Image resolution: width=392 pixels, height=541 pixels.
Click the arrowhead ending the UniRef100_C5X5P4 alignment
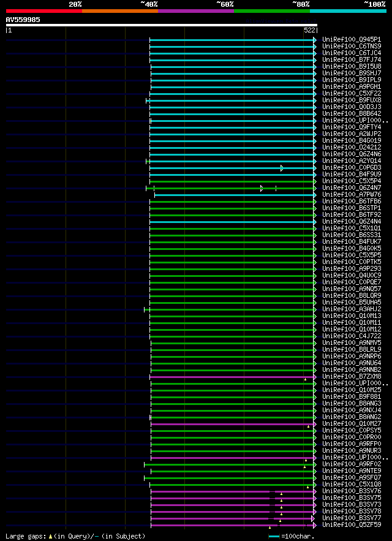[x=315, y=181]
